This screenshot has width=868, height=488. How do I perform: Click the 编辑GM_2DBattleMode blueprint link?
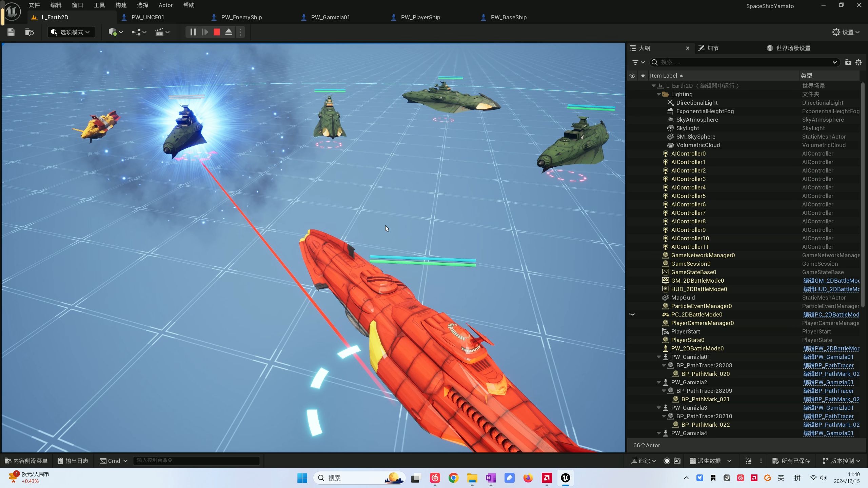(831, 281)
